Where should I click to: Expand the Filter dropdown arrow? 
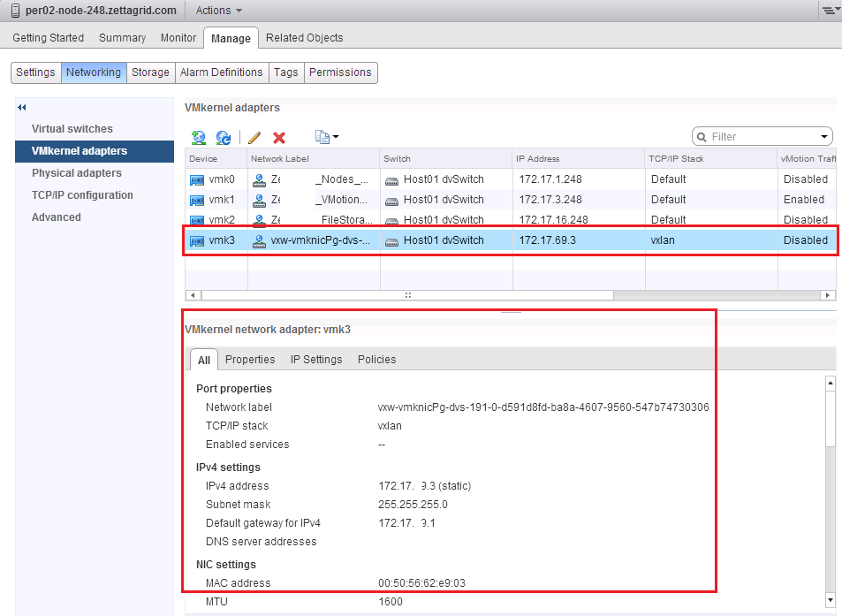824,137
